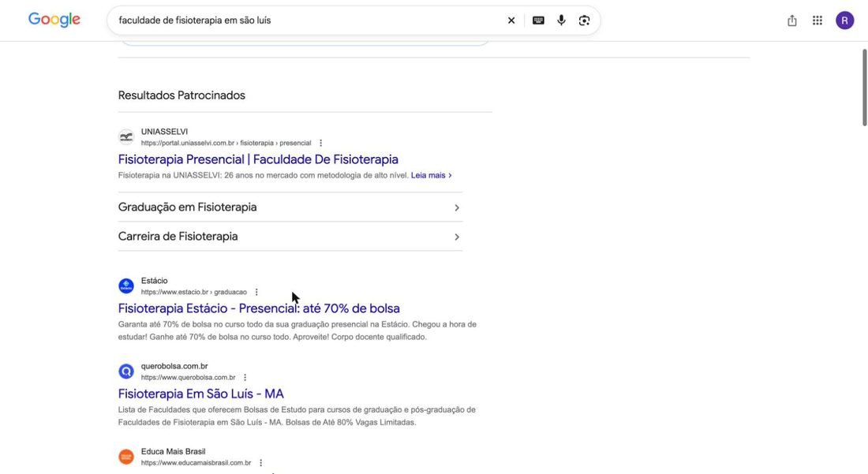Click the UNIASSELVI favicon

point(126,136)
